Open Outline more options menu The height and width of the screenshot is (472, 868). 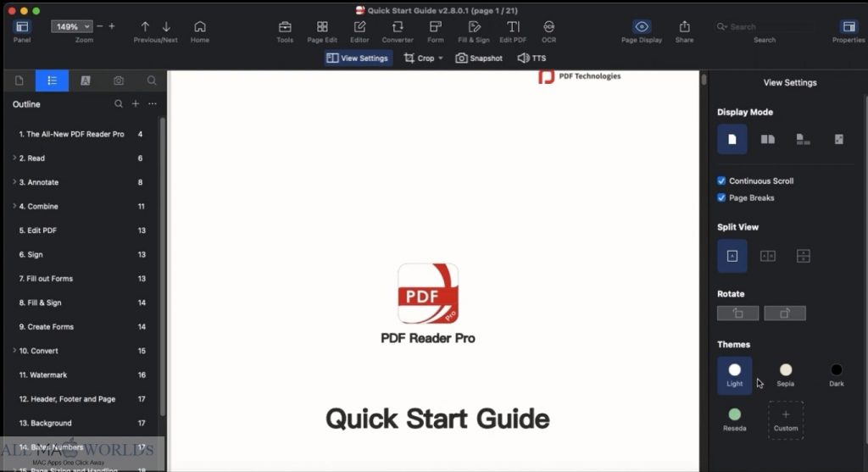tap(153, 104)
